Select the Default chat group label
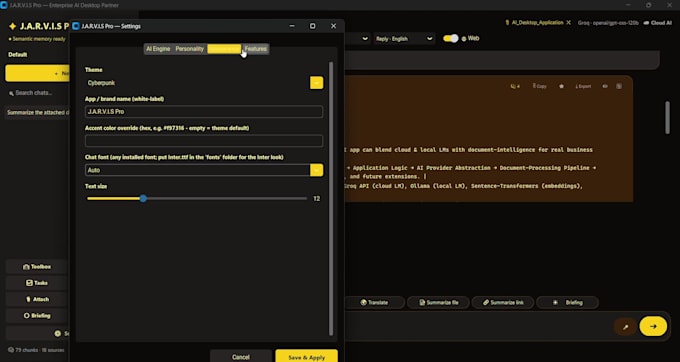Screen dimensions: 680x362 click(x=18, y=55)
